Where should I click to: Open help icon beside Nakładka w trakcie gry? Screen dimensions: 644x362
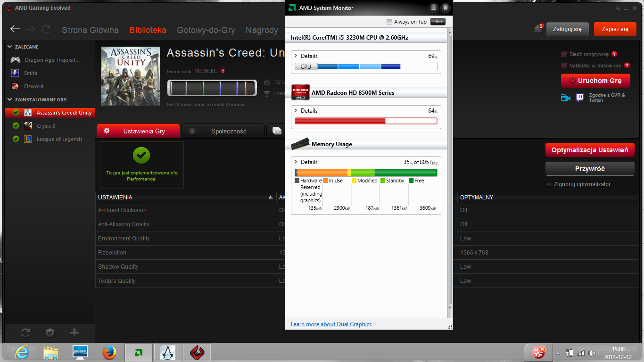pyautogui.click(x=627, y=66)
